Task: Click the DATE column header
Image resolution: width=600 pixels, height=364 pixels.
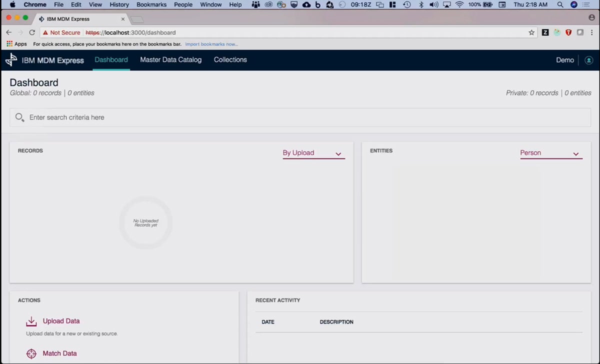Action: point(268,322)
